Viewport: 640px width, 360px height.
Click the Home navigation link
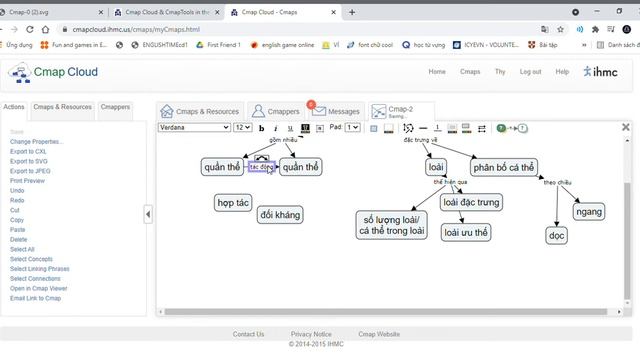pyautogui.click(x=437, y=71)
